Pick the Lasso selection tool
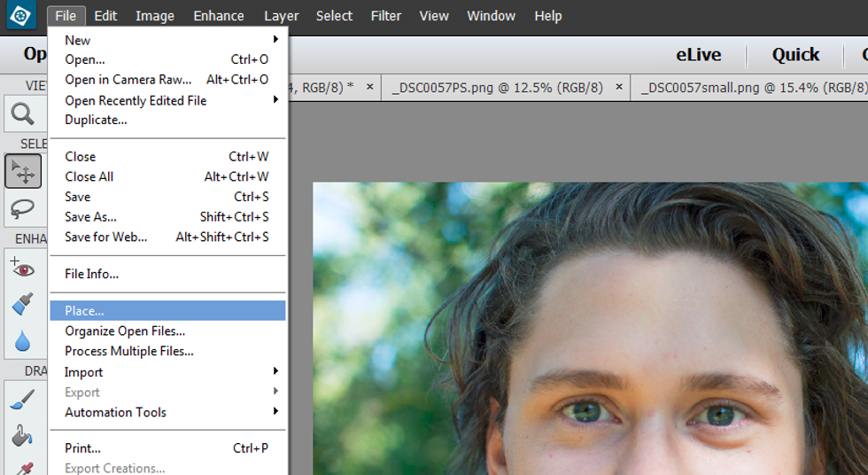This screenshot has height=475, width=868. tap(22, 208)
